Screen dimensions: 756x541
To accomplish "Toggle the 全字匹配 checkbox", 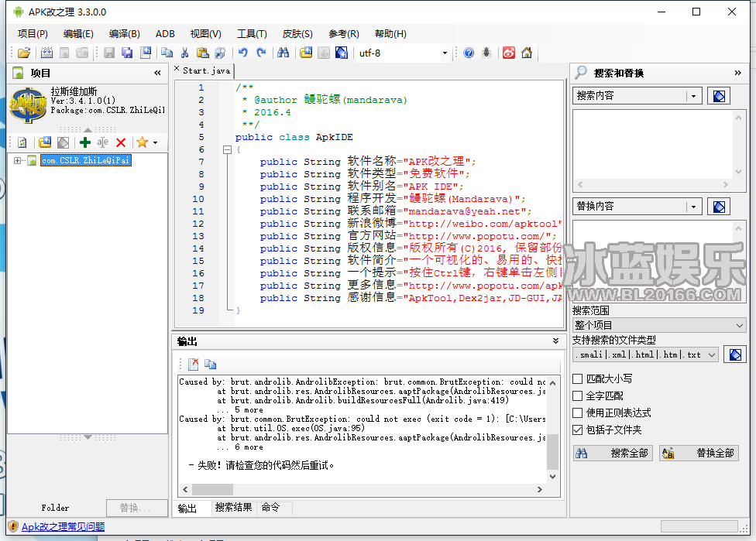I will point(578,396).
